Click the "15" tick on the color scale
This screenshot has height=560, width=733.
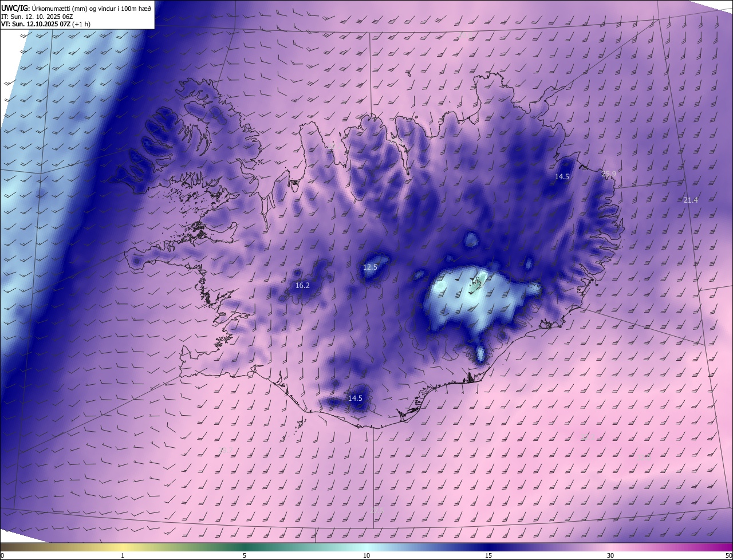click(x=488, y=555)
